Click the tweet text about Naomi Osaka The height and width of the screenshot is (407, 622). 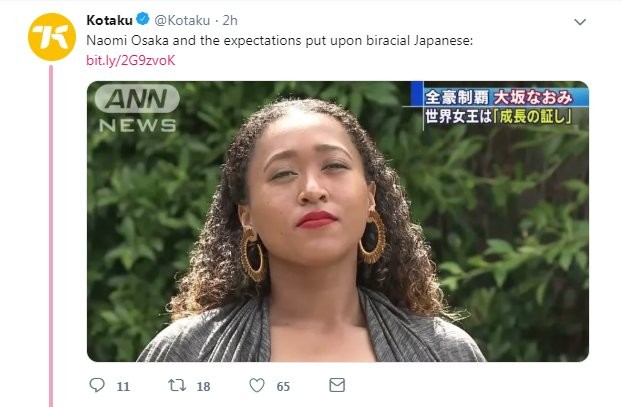tap(280, 40)
